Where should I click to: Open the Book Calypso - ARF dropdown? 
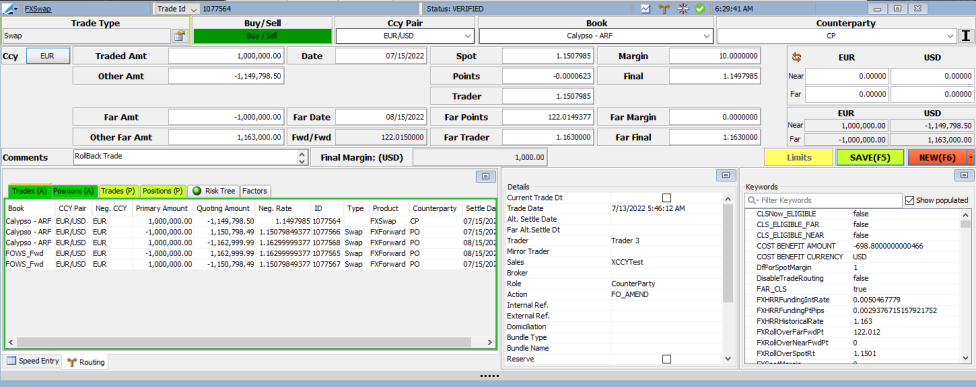(x=706, y=36)
